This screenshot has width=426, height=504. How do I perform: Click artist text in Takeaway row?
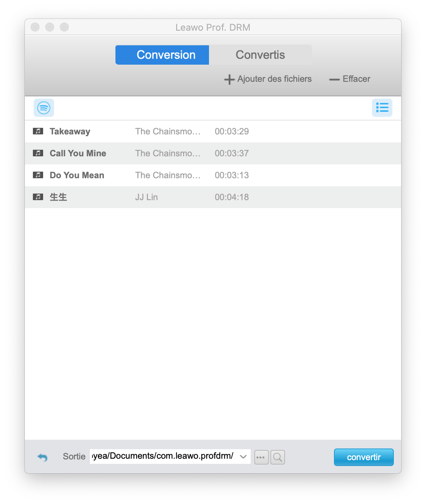tap(168, 131)
